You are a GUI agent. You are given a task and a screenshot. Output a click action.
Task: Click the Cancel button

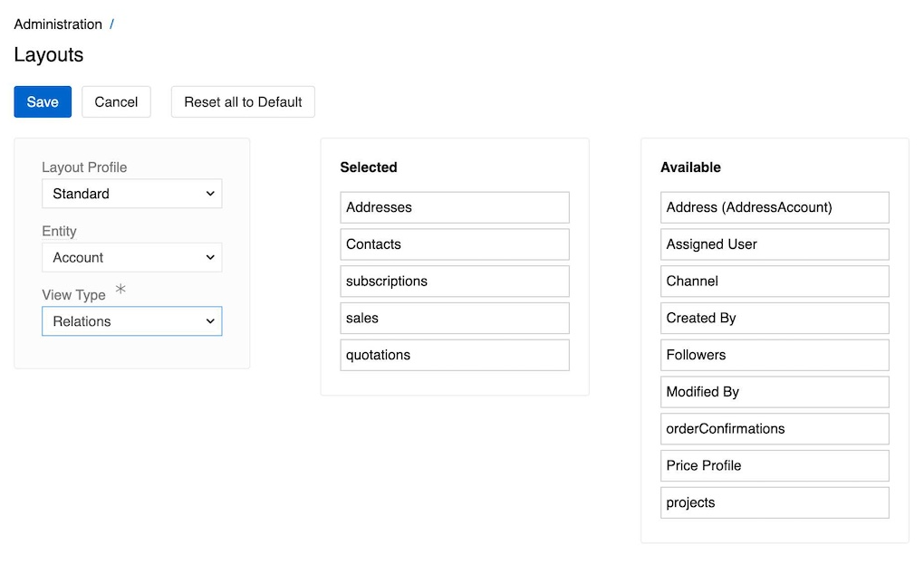(x=116, y=101)
